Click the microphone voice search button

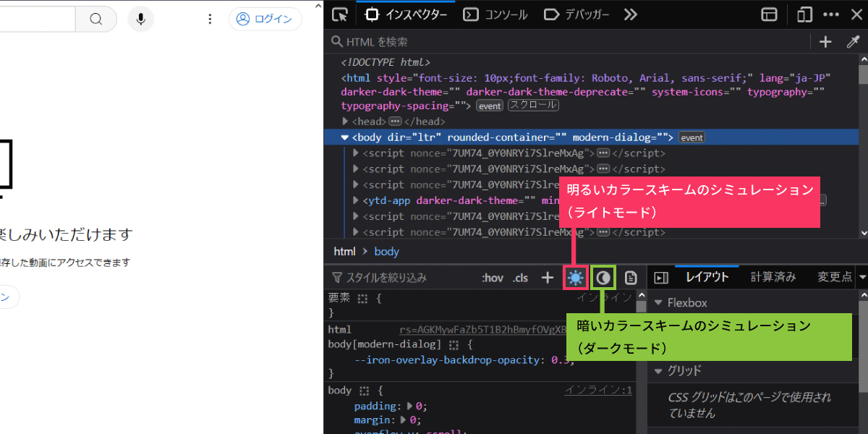(x=141, y=19)
